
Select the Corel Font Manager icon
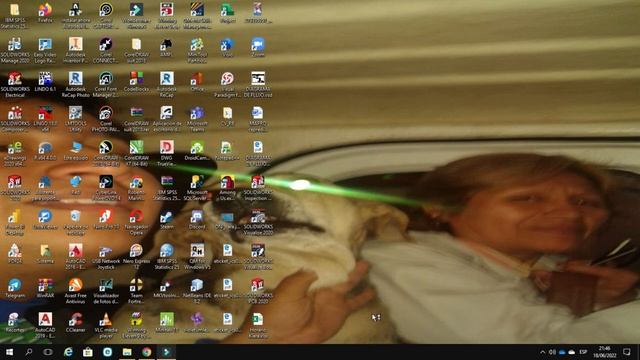(x=106, y=84)
